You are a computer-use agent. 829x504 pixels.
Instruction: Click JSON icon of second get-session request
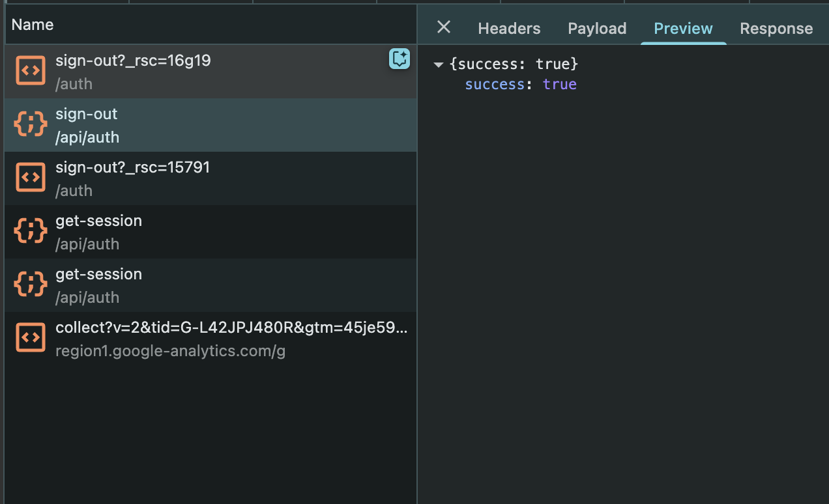click(31, 285)
